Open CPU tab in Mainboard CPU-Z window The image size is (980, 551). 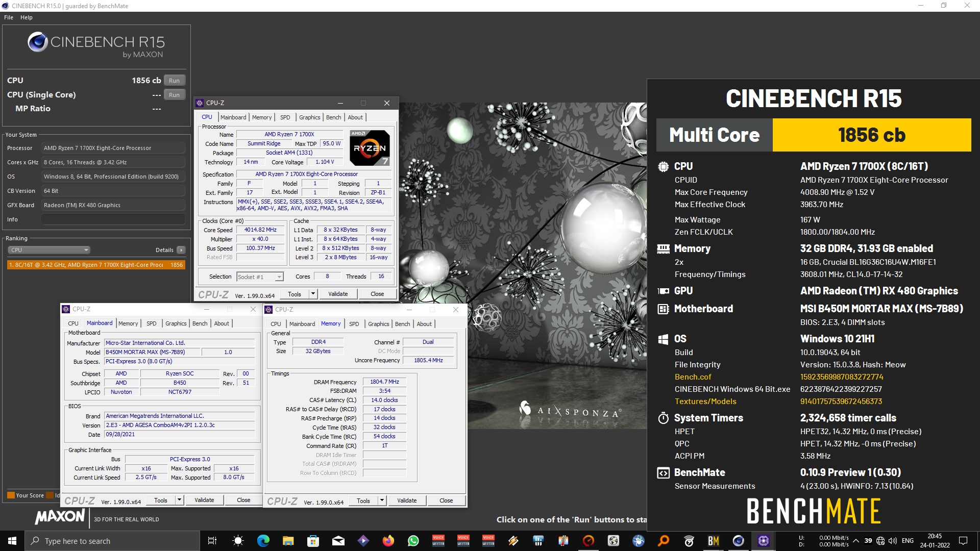coord(73,323)
